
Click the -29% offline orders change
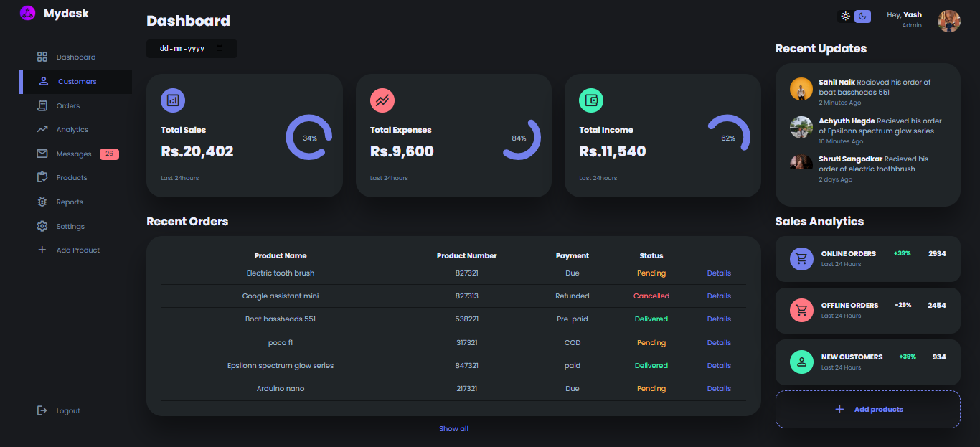tap(903, 305)
